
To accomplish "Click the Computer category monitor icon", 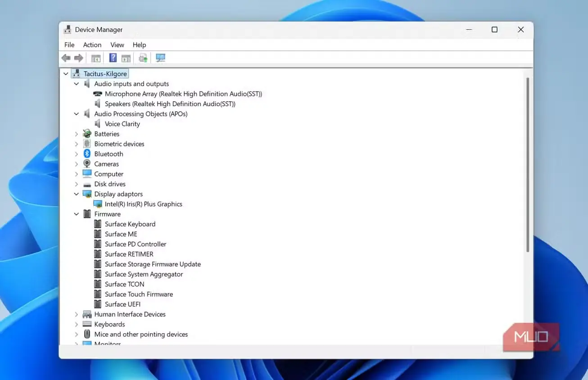I will [87, 174].
